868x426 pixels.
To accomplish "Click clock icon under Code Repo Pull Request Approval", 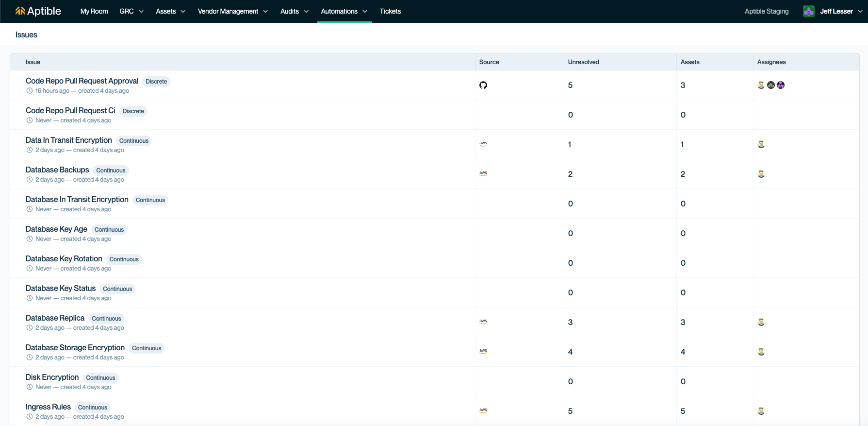I will [30, 91].
